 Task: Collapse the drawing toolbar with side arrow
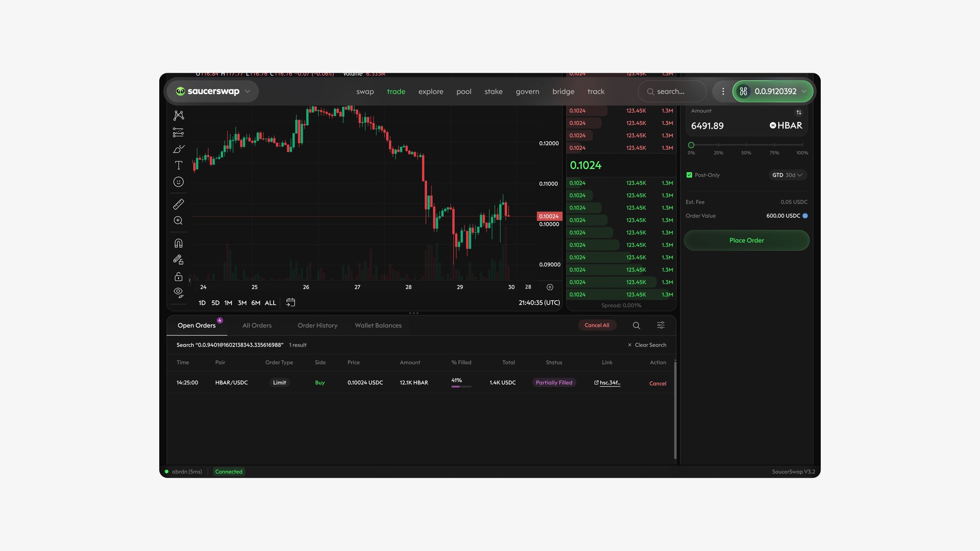[190, 280]
